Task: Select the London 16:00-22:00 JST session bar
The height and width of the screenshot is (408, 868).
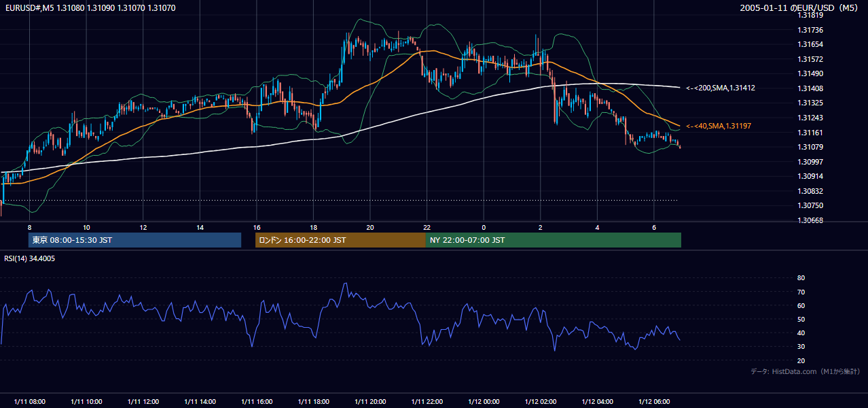Action: click(x=340, y=240)
